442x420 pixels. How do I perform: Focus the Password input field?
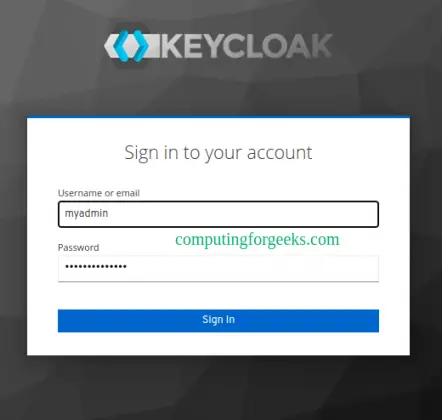pyautogui.click(x=218, y=269)
